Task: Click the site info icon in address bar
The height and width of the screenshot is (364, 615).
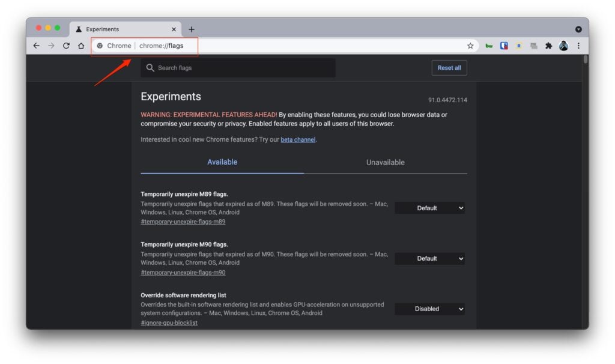Action: 100,46
